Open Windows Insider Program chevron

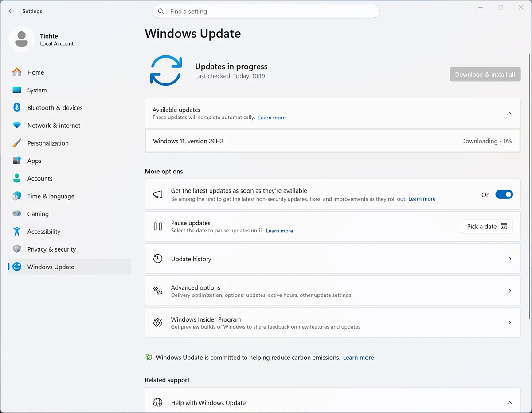[510, 323]
